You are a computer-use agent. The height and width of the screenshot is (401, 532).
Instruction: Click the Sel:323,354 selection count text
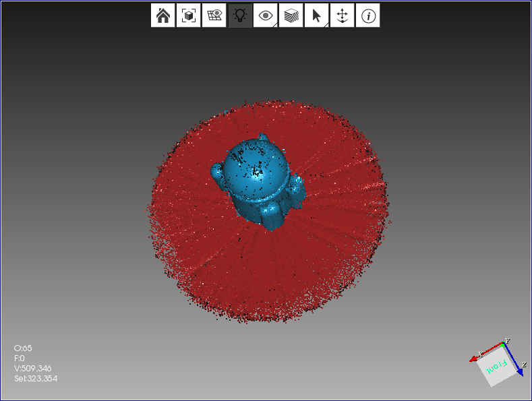tap(36, 379)
